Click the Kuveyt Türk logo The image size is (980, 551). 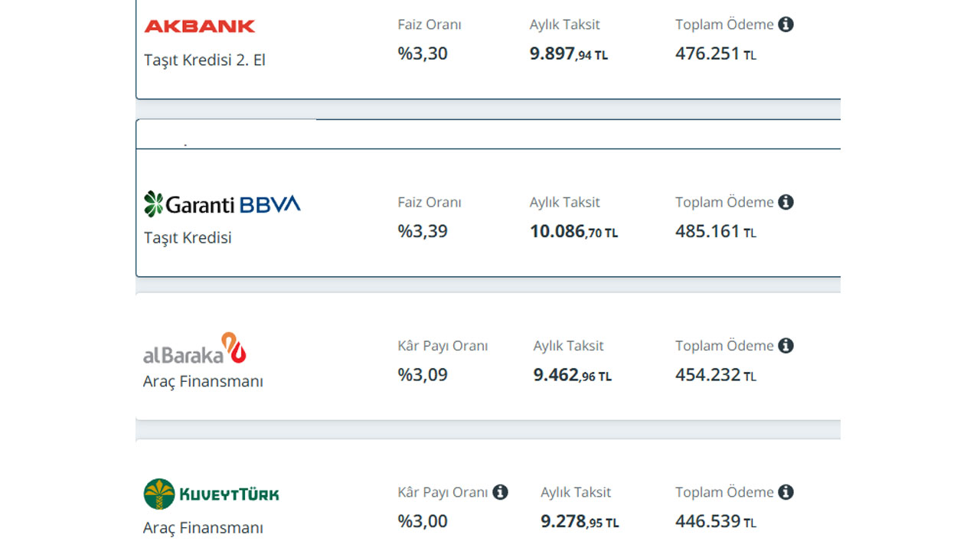(211, 494)
